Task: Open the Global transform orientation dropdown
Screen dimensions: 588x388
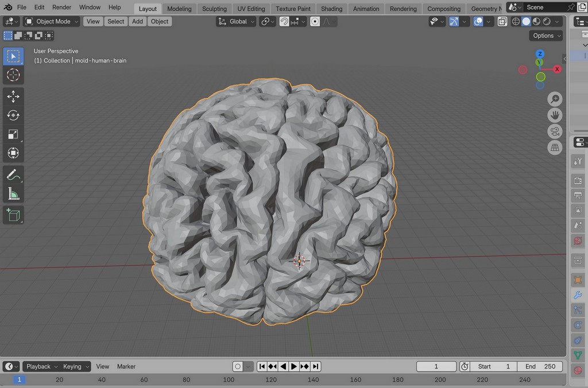Action: coord(236,21)
